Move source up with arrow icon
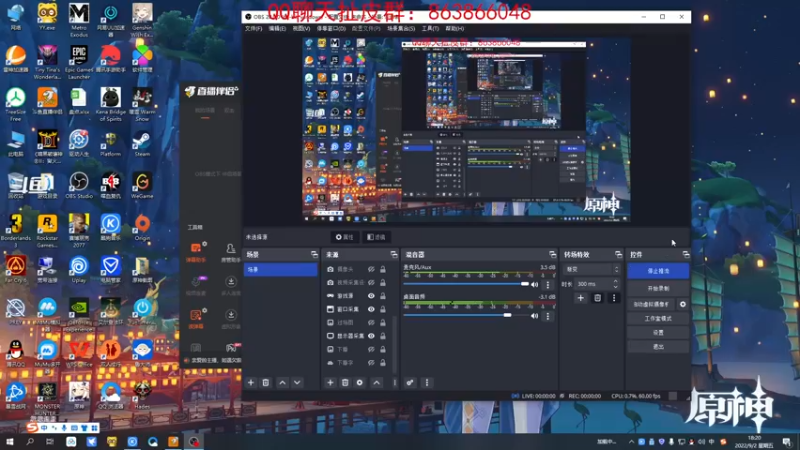 point(377,383)
